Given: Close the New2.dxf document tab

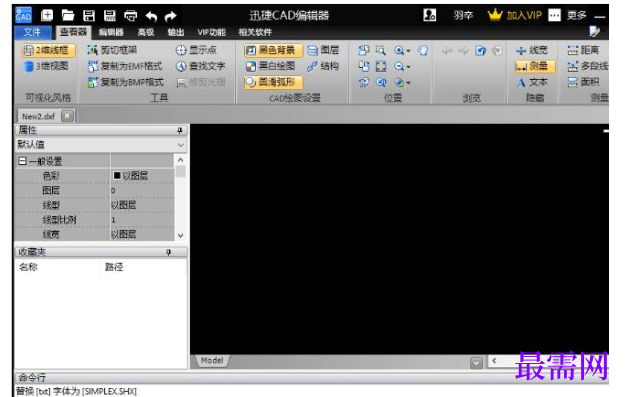Looking at the screenshot, I should tap(67, 116).
